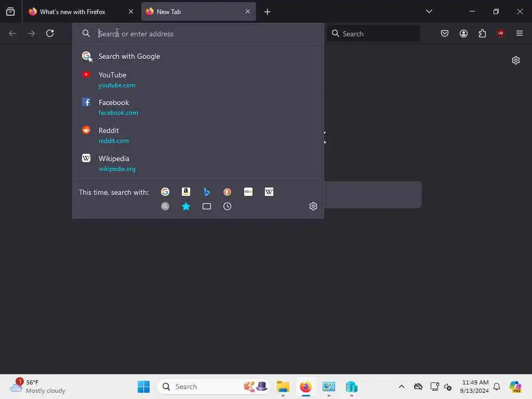532x399 pixels.
Task: Reload the current page
Action: 50,33
